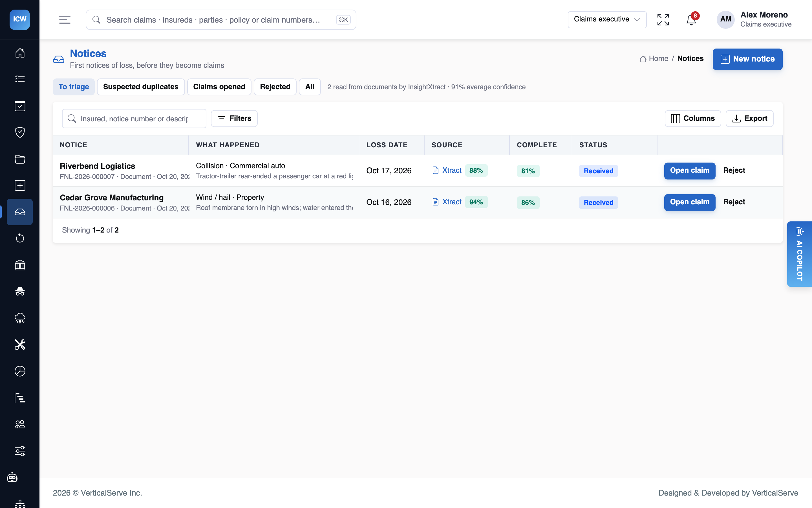Open the Columns chooser
Viewport: 812px width, 508px height.
pos(692,118)
